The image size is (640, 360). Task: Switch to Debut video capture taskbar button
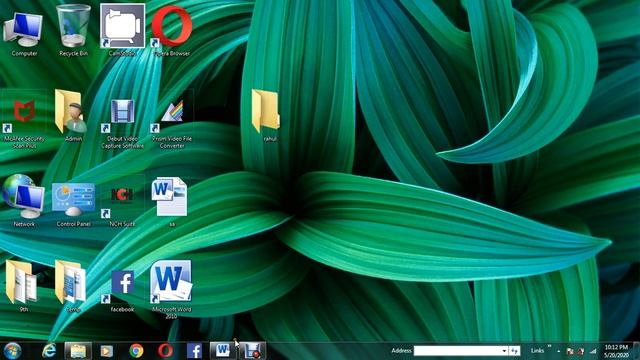pos(252,351)
